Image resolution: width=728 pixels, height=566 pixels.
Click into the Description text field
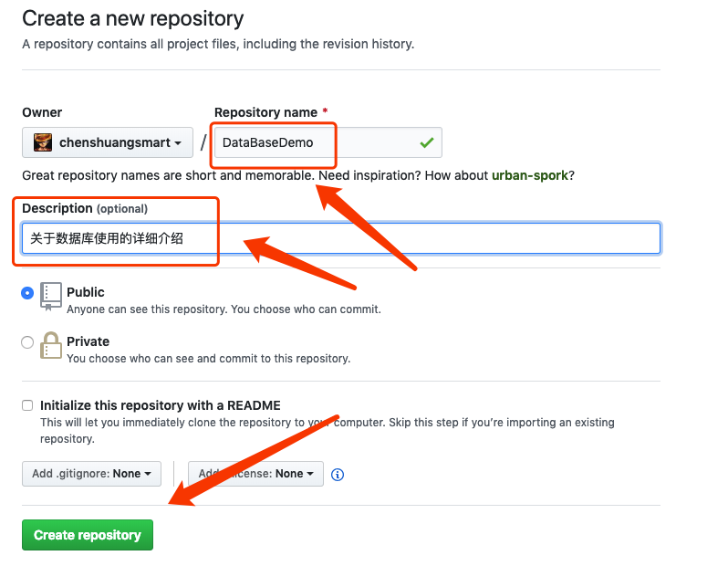click(x=341, y=238)
